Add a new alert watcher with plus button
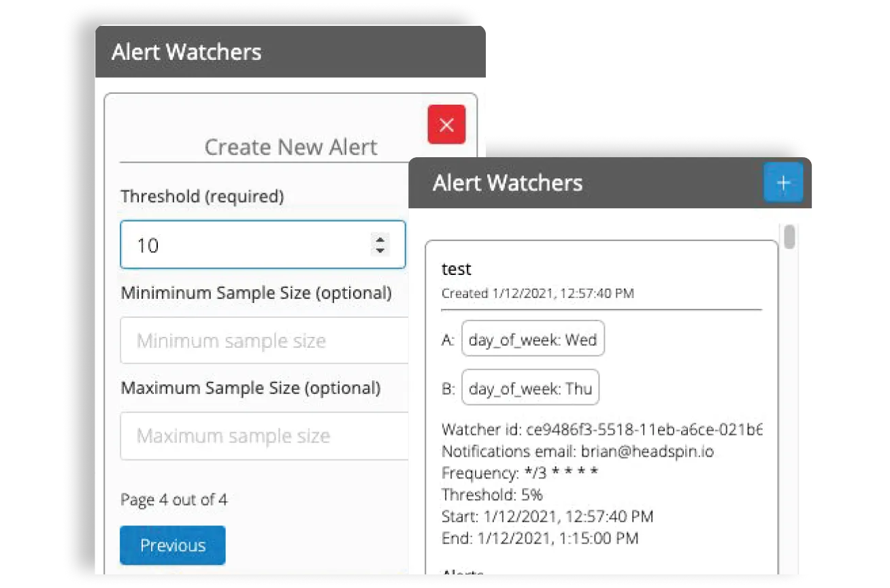The height and width of the screenshot is (588, 890). click(x=783, y=182)
